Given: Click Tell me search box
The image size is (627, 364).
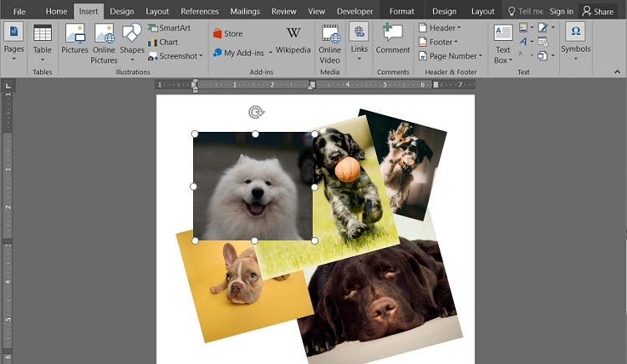Looking at the screenshot, I should (x=526, y=12).
